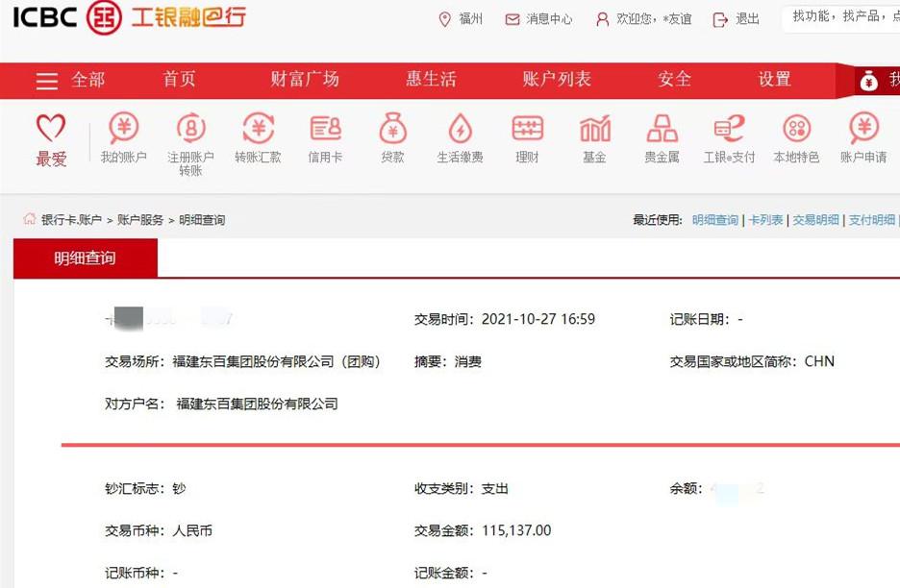Click the 收支类别 value 支出
900x588 pixels.
(495, 489)
